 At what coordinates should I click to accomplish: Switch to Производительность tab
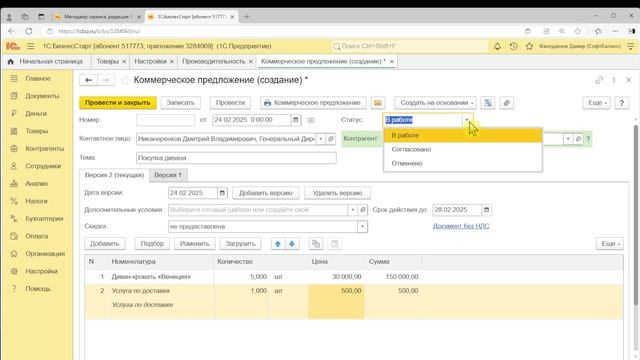pos(213,61)
